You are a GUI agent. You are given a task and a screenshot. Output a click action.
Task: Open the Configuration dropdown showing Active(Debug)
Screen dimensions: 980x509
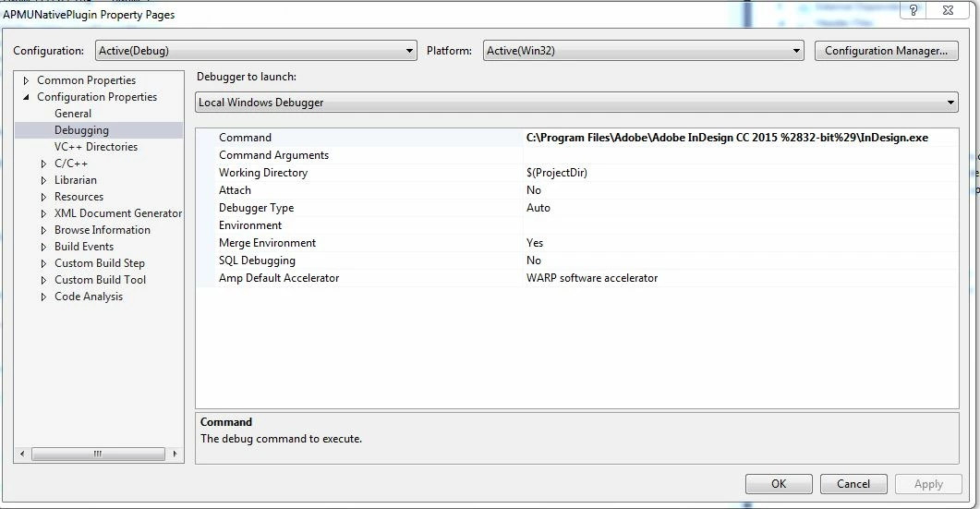256,51
